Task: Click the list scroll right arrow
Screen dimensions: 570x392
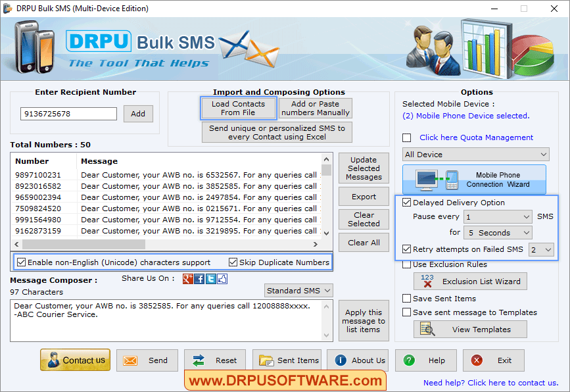Action: (x=316, y=244)
